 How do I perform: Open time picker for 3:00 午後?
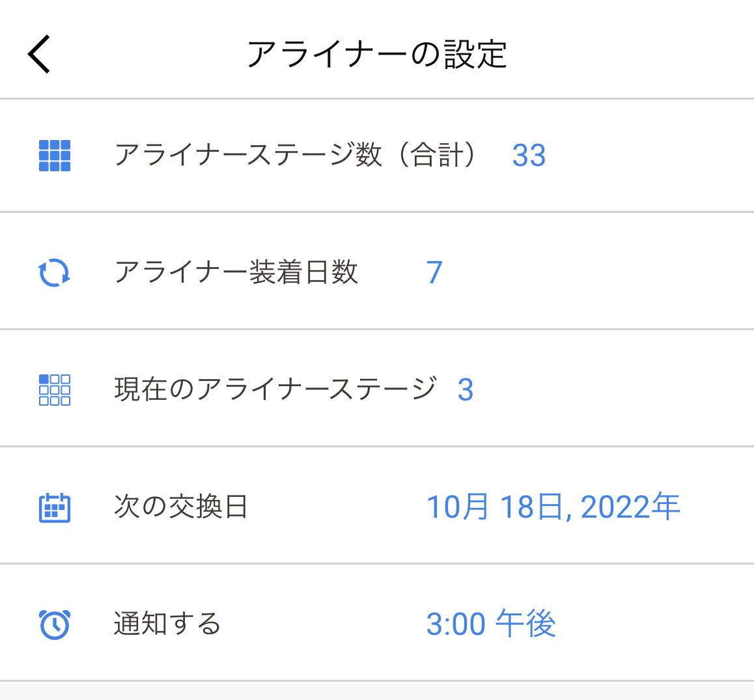(x=491, y=624)
